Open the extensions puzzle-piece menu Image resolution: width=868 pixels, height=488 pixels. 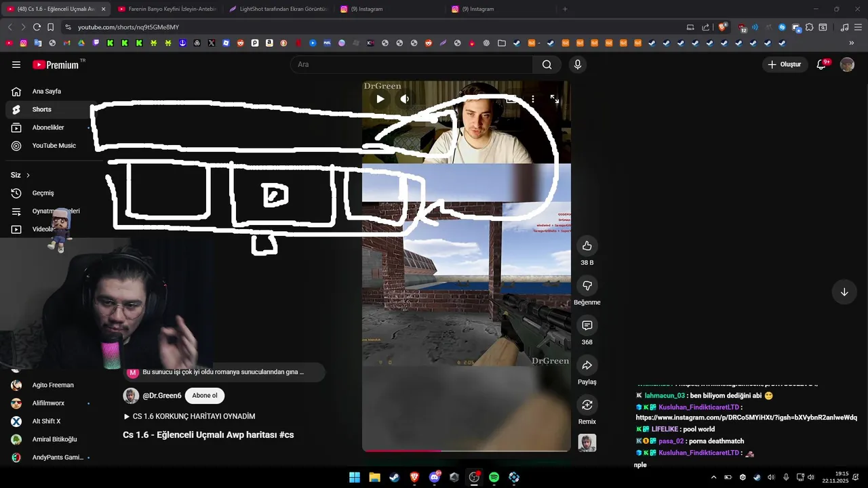click(x=809, y=27)
